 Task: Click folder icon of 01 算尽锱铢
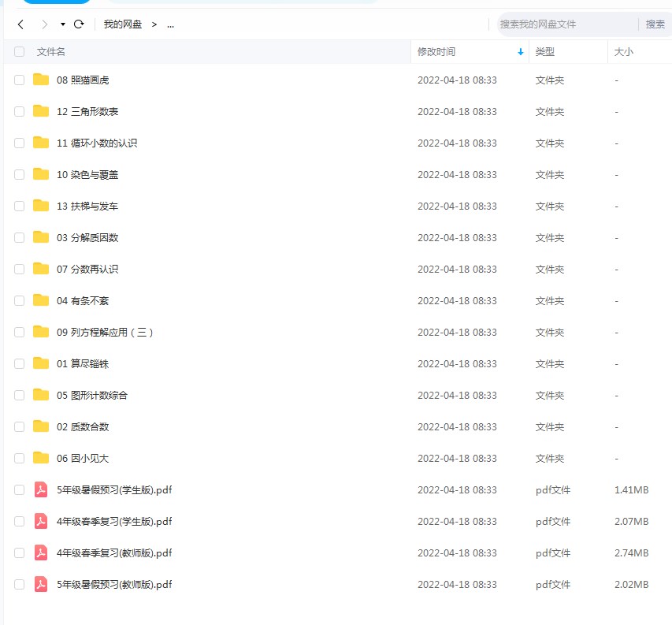click(x=41, y=363)
